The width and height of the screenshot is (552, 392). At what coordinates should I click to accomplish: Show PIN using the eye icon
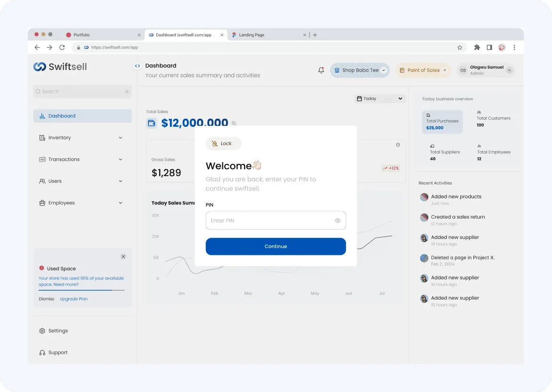click(338, 220)
